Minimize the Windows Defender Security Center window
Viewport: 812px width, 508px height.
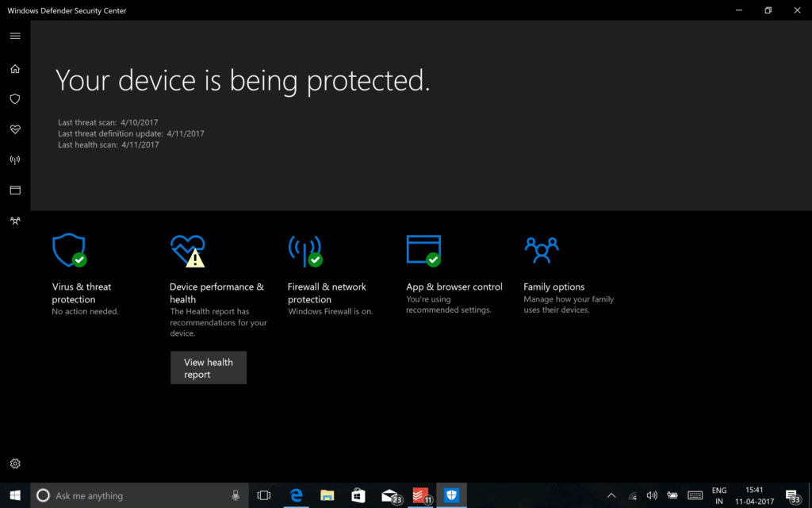click(x=739, y=10)
